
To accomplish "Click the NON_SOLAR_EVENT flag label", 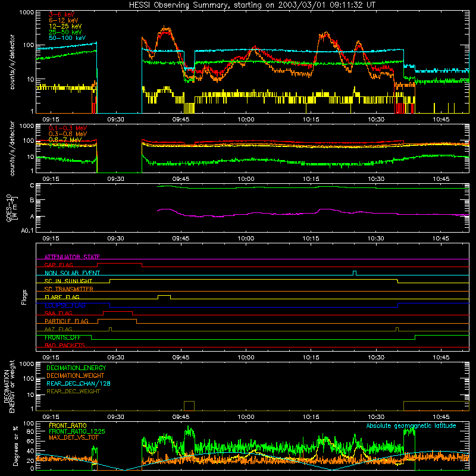I will pyautogui.click(x=72, y=273).
